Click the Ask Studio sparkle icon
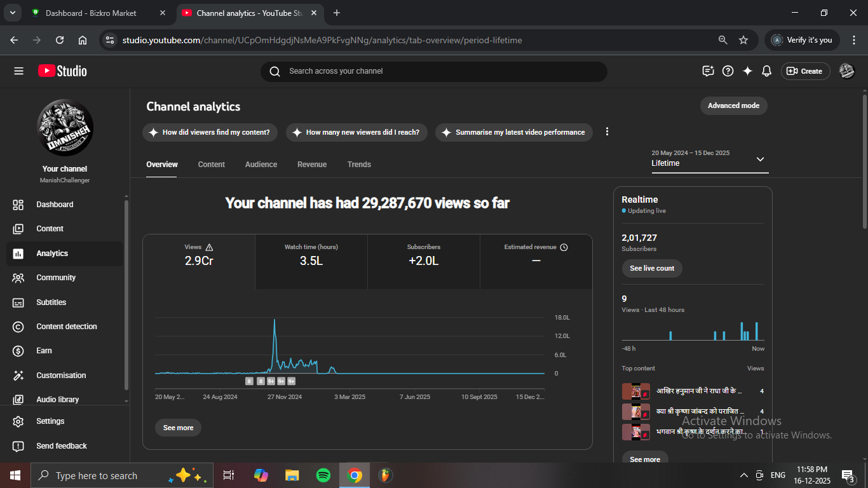Screen dimensions: 868x488 coord(747,71)
